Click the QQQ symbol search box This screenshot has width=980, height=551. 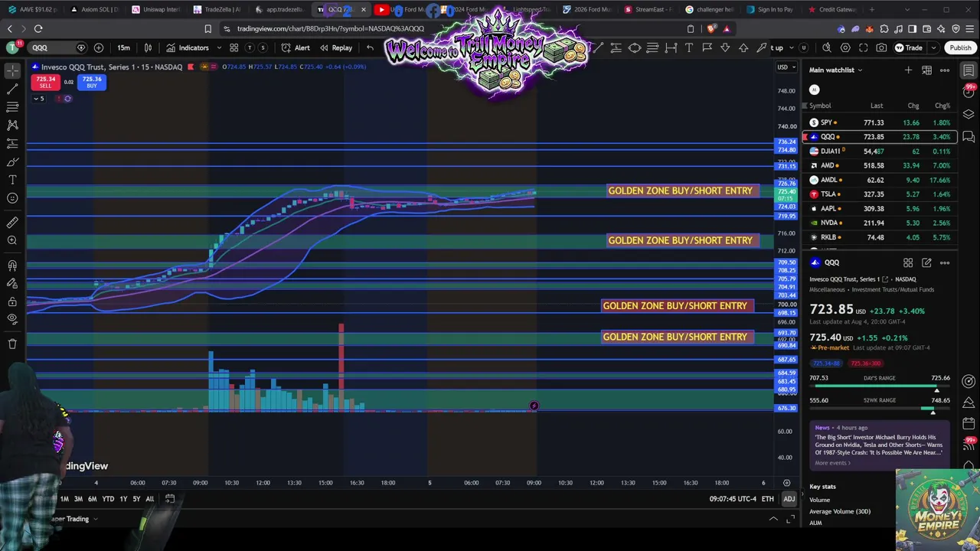pos(57,47)
